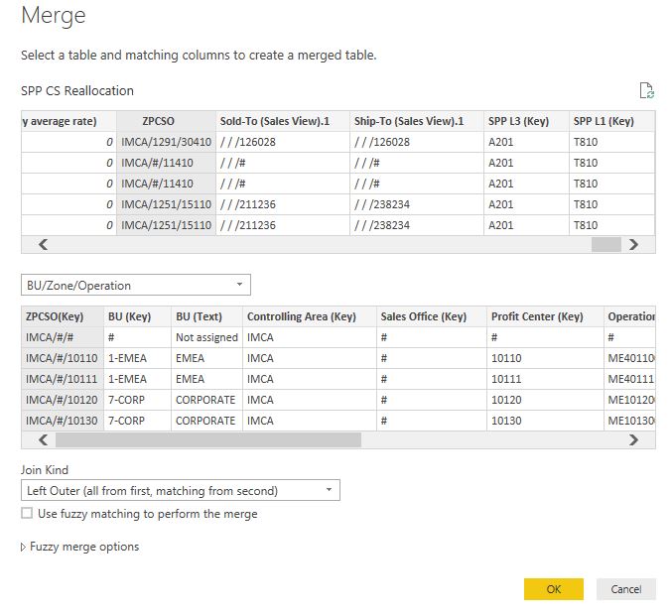This screenshot has width=672, height=616.
Task: Click the y average rate) column header
Action: click(x=68, y=121)
